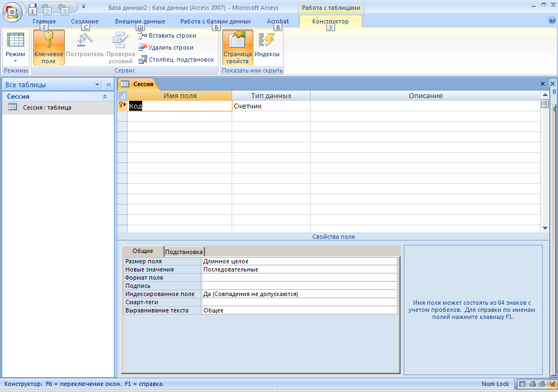558x392 pixels.
Task: Click the description cell of Код row
Action: pyautogui.click(x=425, y=106)
